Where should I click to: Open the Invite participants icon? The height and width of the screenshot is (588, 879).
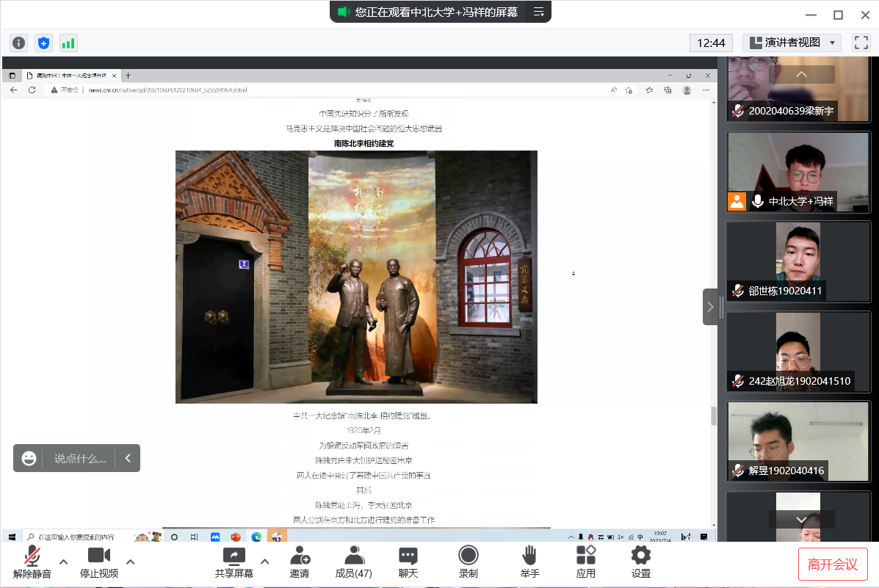(x=300, y=562)
